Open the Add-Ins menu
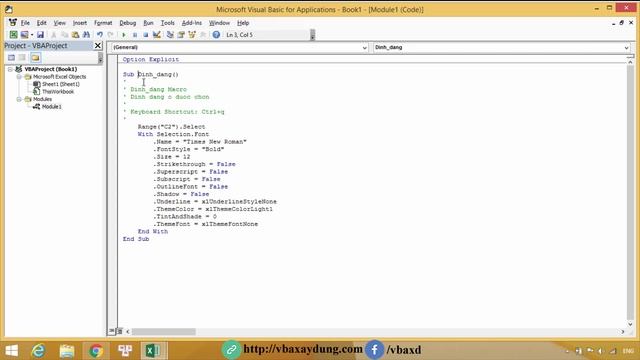This screenshot has height=360, width=640. (192, 23)
